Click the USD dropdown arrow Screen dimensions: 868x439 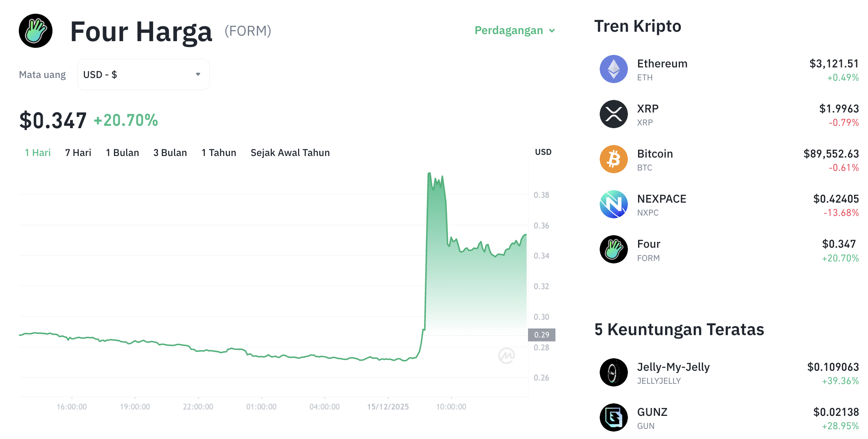pos(198,74)
